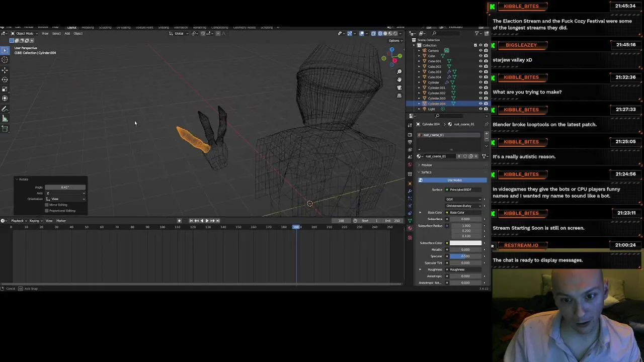Open timeline Marker menu

pyautogui.click(x=61, y=221)
